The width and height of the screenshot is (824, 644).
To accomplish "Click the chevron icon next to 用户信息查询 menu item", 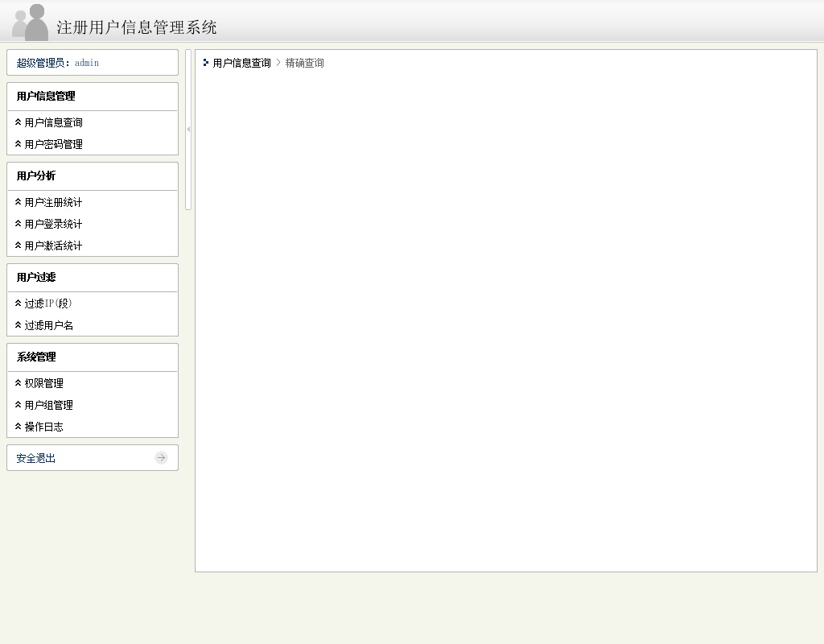I will (19, 122).
